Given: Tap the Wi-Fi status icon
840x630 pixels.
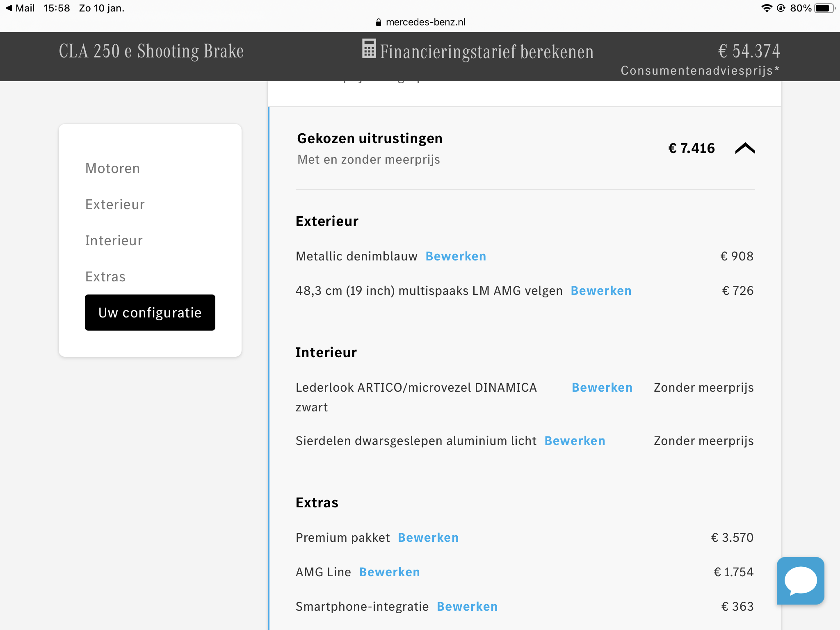Looking at the screenshot, I should coord(766,8).
